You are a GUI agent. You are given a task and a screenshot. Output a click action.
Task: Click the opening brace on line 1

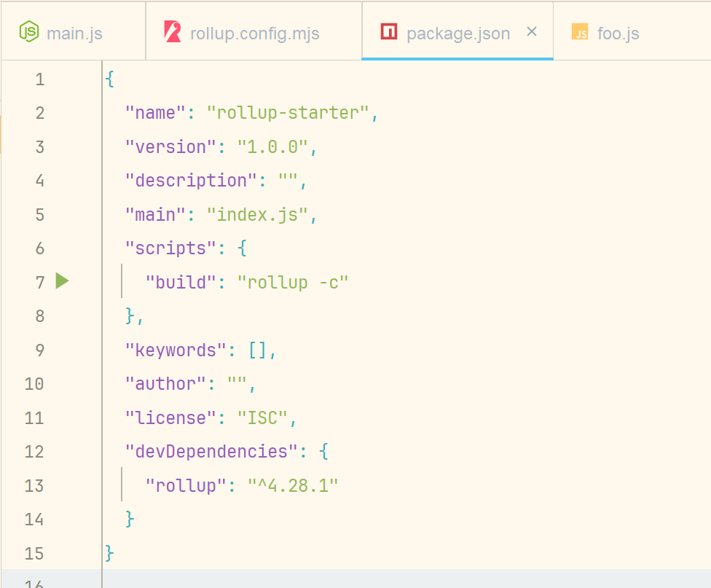point(109,79)
